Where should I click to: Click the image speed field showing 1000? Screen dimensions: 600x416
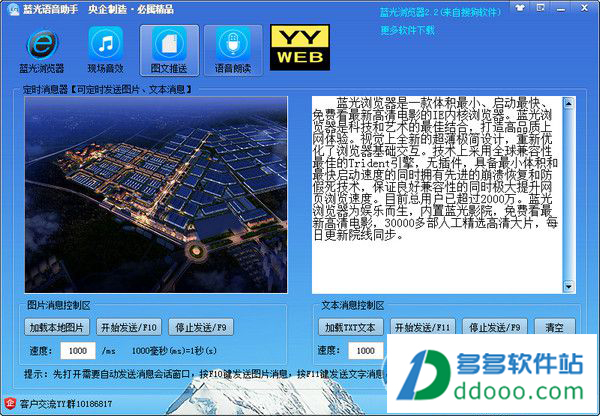pyautogui.click(x=78, y=351)
